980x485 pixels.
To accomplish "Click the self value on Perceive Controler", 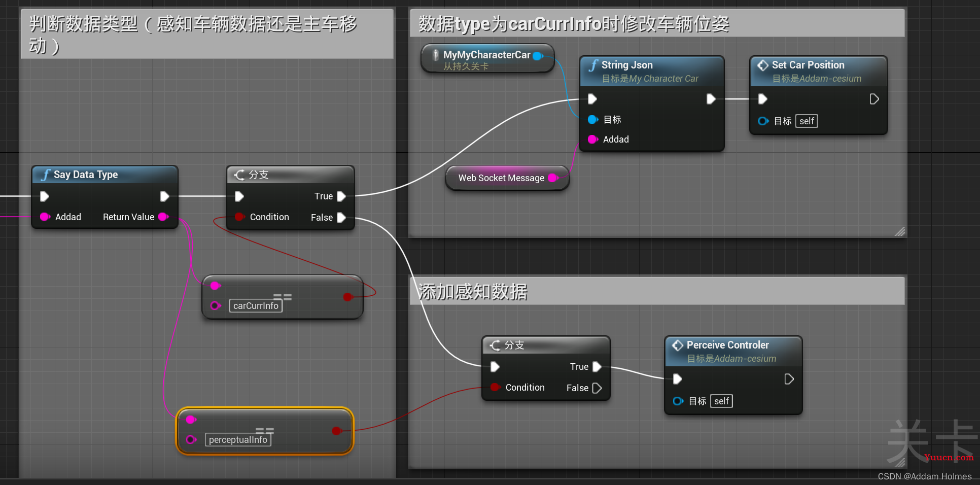I will pos(721,401).
